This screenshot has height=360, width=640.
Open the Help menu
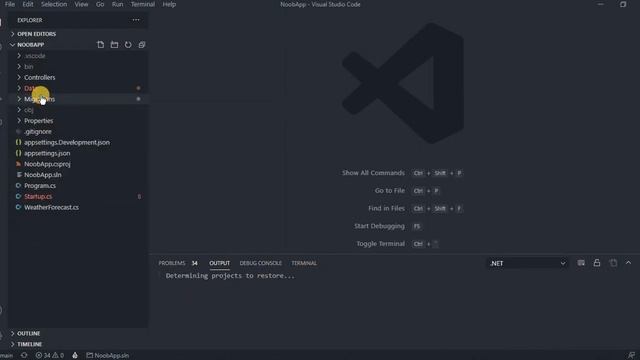[169, 4]
